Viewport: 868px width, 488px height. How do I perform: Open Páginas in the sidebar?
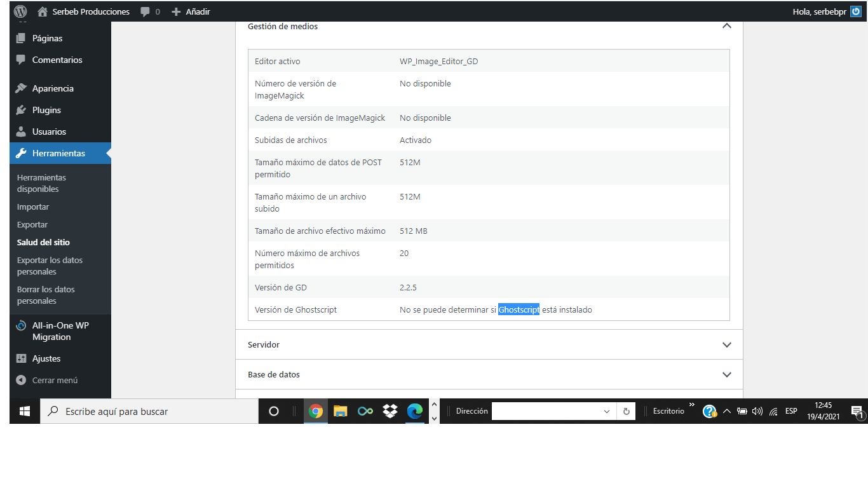tap(48, 38)
